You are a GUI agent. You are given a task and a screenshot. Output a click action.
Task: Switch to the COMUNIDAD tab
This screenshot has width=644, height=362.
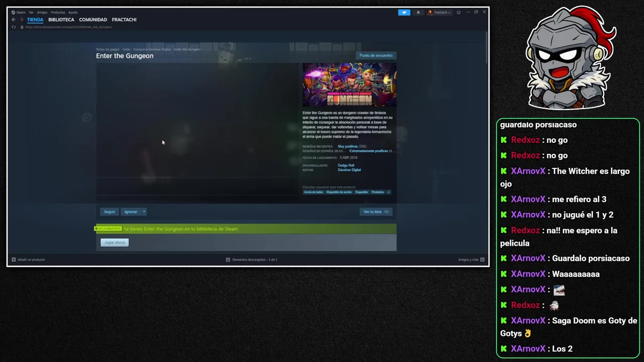93,20
